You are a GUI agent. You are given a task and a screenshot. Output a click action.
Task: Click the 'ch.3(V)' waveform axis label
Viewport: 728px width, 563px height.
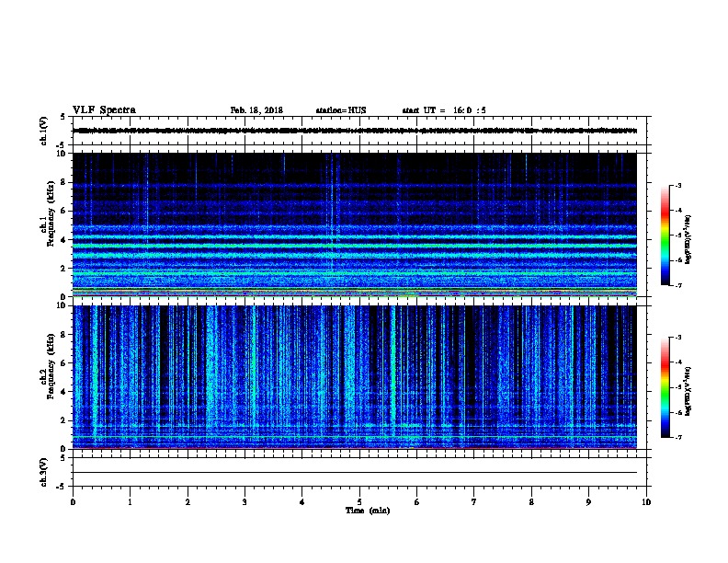coord(44,472)
